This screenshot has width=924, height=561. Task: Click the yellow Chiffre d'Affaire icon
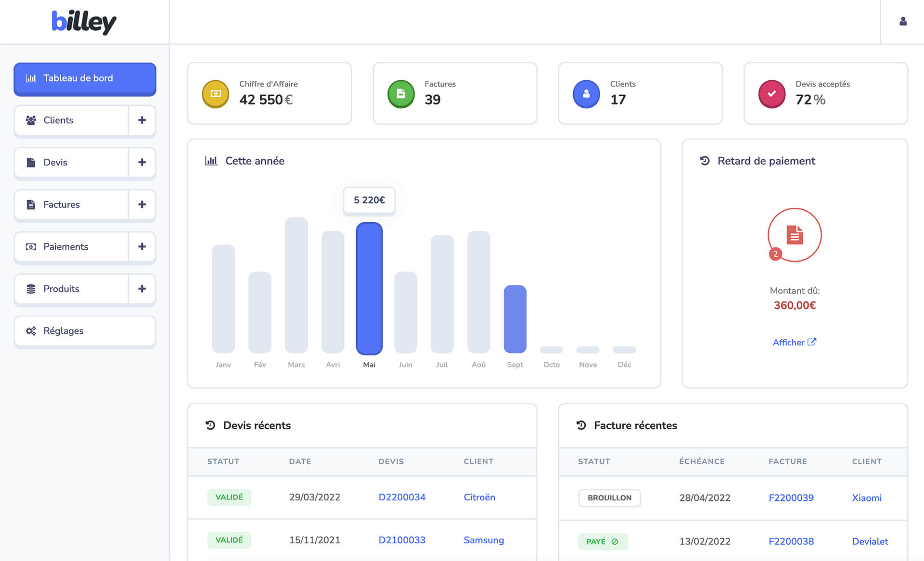(x=216, y=94)
